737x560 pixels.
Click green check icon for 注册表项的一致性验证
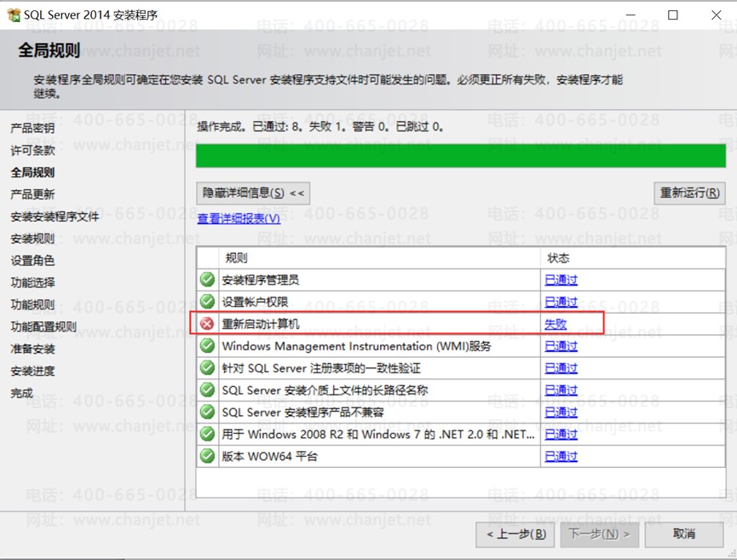(x=207, y=367)
